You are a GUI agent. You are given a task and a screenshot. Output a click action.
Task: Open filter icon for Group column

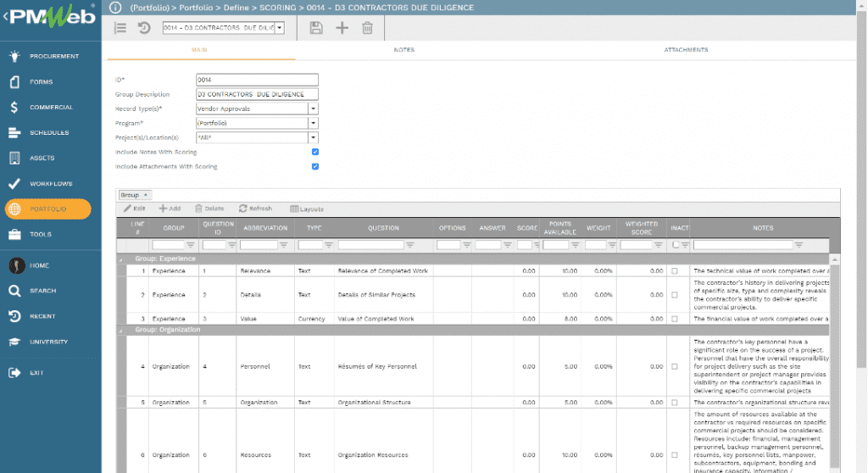[x=191, y=245]
